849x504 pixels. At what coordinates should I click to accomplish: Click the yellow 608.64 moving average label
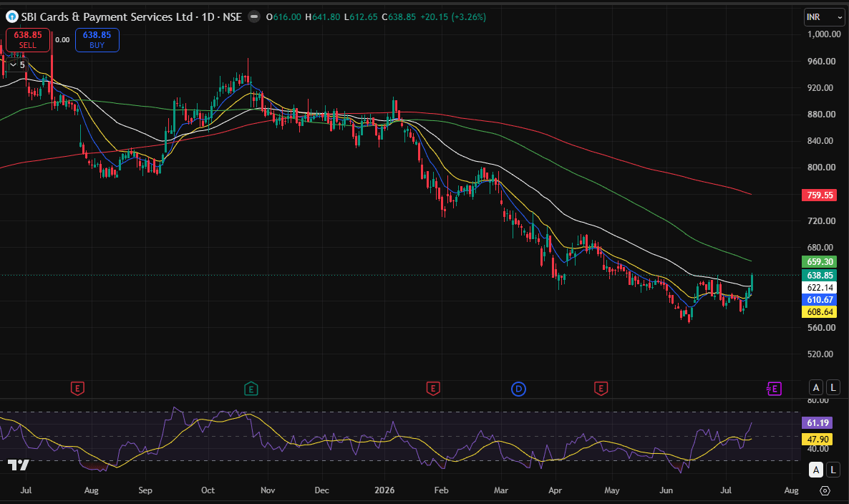819,312
